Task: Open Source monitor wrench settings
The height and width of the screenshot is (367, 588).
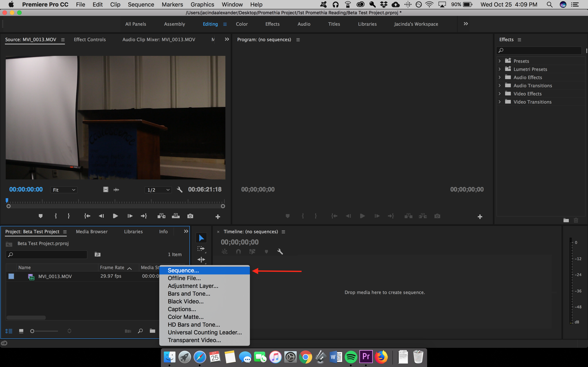Action: (179, 190)
